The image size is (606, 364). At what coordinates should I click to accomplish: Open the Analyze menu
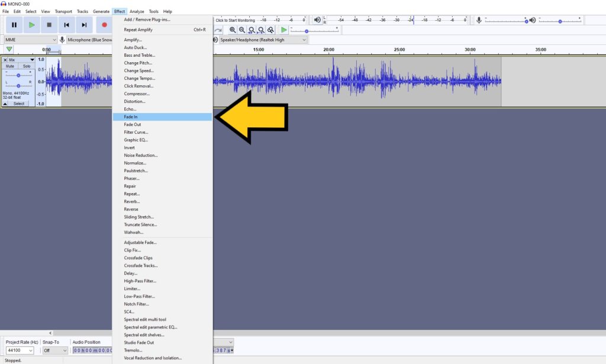137,11
